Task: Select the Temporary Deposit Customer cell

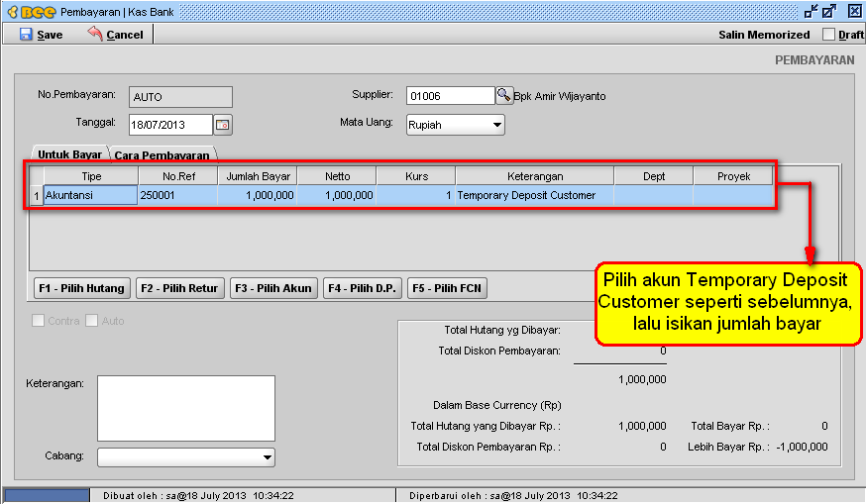Action: pyautogui.click(x=534, y=195)
